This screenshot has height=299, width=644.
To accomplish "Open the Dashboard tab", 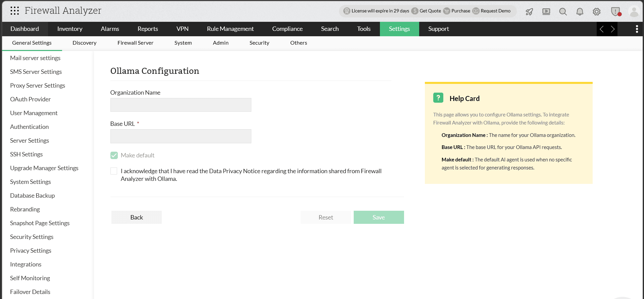I will pos(25,29).
